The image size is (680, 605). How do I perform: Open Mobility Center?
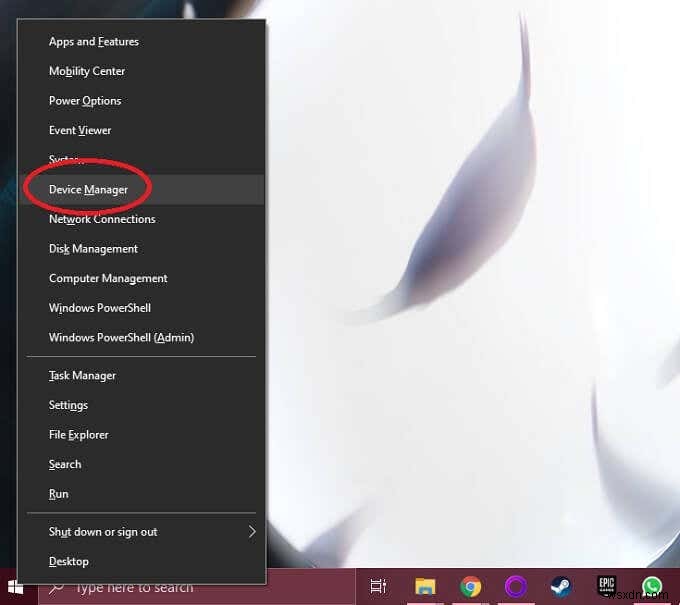[x=141, y=71]
